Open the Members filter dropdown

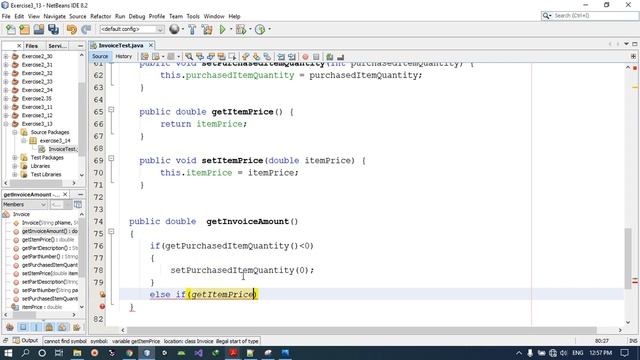coord(24,204)
